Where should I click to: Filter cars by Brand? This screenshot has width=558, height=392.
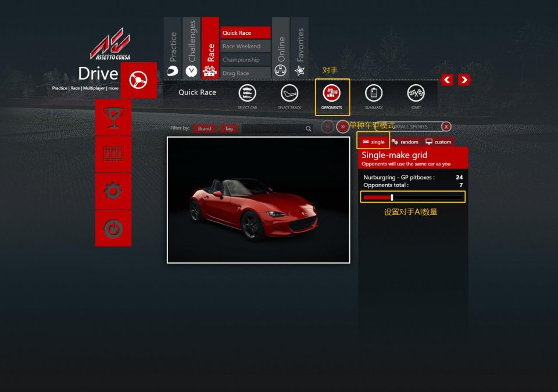pyautogui.click(x=205, y=128)
